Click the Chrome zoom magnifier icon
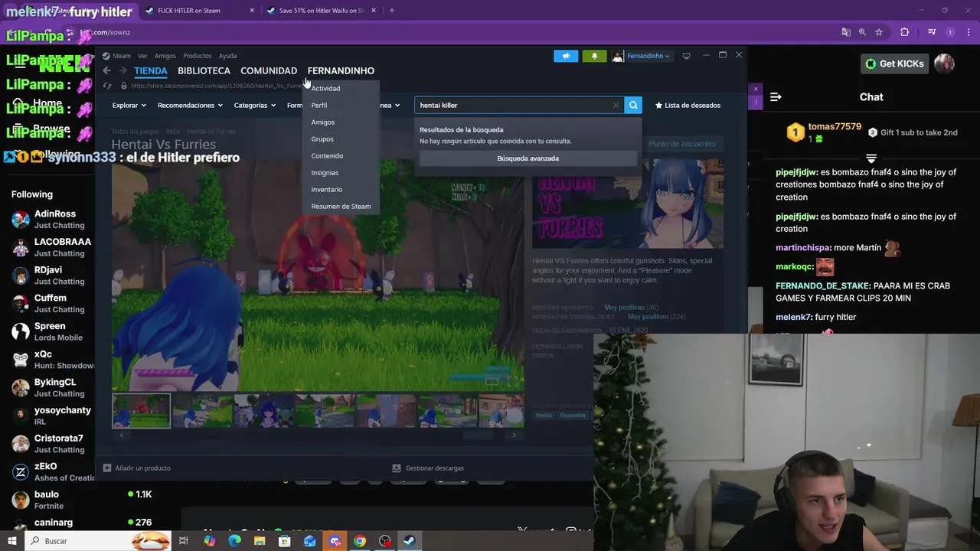Viewport: 980px width, 551px height. (862, 32)
